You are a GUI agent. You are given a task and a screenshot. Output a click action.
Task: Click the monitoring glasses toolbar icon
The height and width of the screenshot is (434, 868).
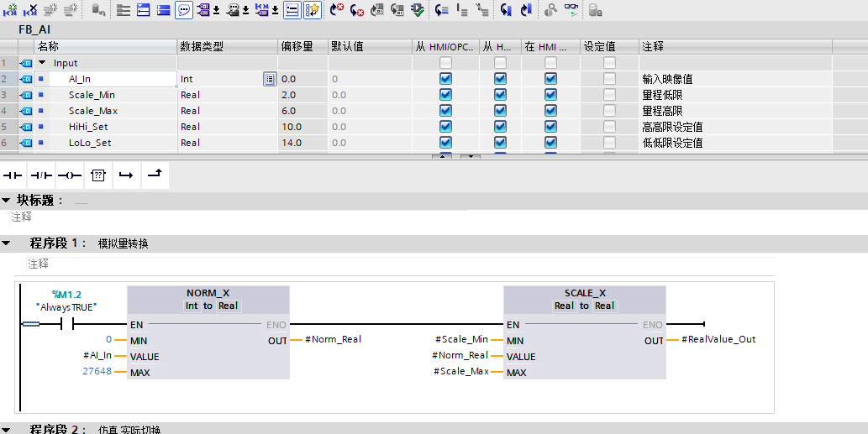point(571,10)
